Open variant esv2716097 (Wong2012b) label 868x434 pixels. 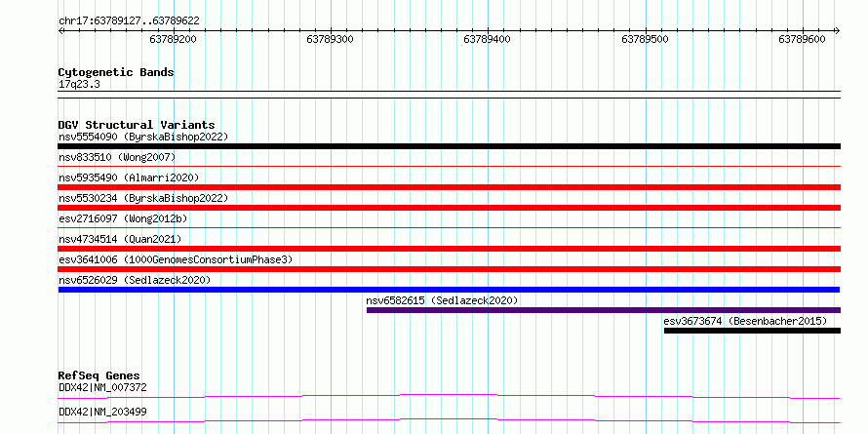tap(123, 218)
